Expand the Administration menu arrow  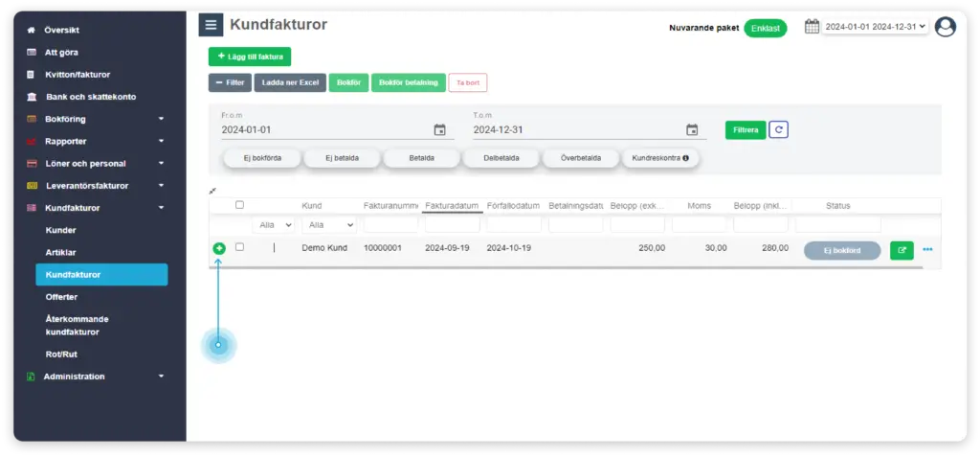click(x=161, y=377)
